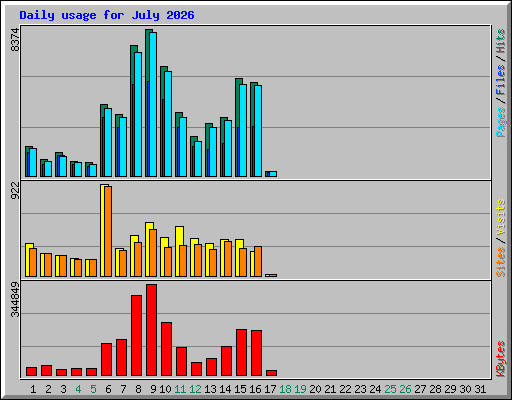
Task: Click day label 27 on the x-axis
Action: pos(420,389)
